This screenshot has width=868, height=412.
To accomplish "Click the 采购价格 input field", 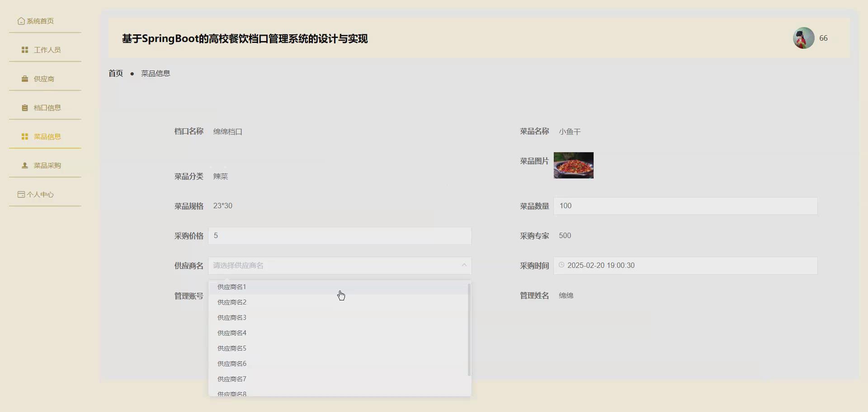I will [340, 236].
